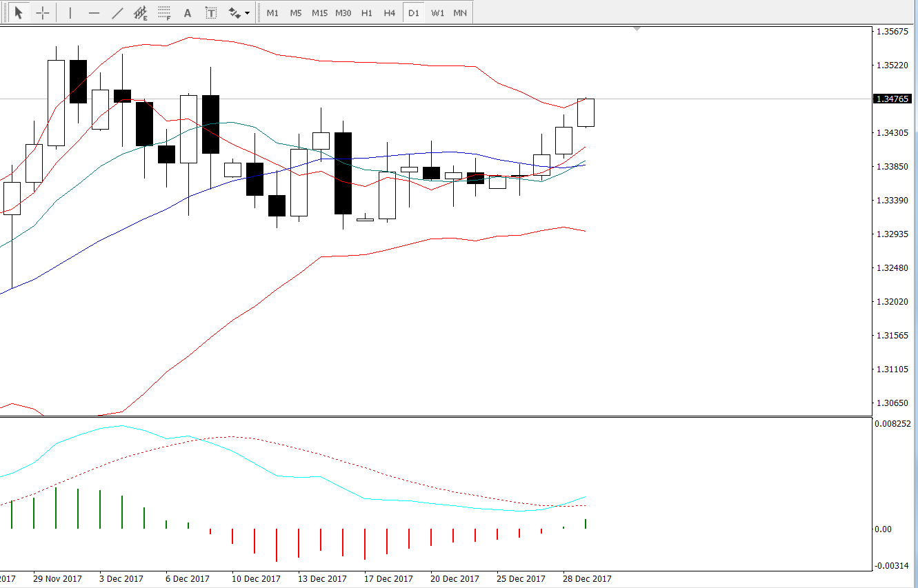The width and height of the screenshot is (918, 588).
Task: Select the W1 weekly timeframe
Action: [437, 12]
